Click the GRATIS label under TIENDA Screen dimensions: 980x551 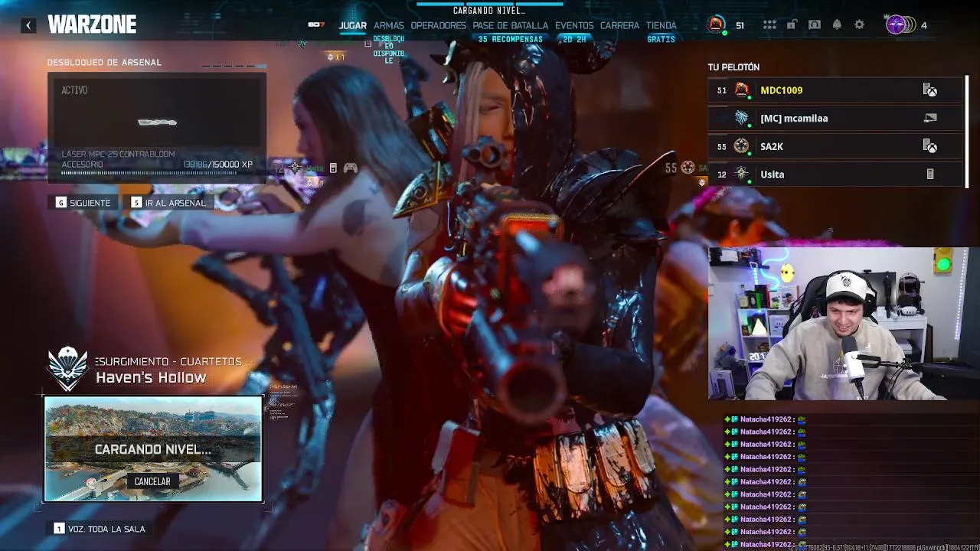point(661,39)
